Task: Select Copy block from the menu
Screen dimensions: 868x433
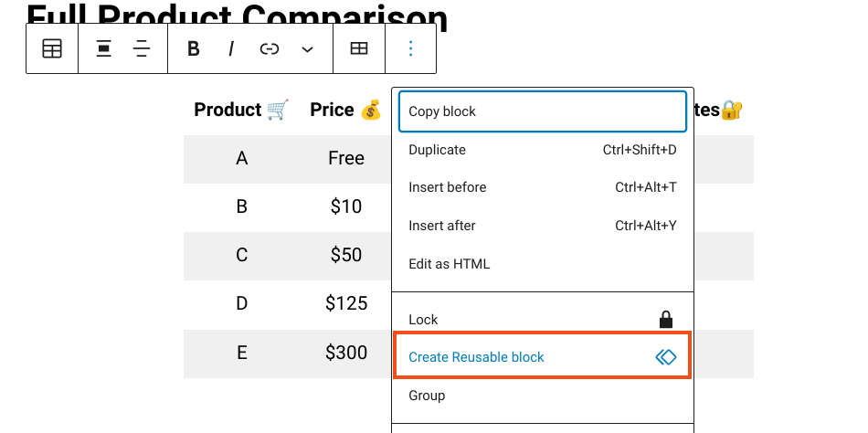Action: click(x=543, y=111)
